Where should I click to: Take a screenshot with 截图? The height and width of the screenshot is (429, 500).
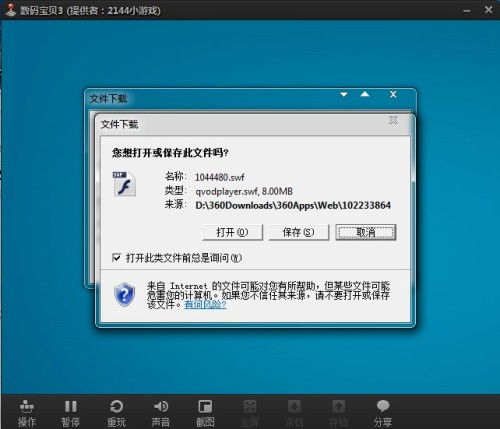[205, 413]
